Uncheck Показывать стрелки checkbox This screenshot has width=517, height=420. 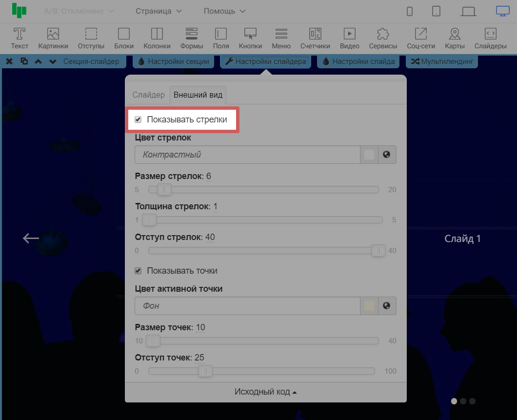138,120
